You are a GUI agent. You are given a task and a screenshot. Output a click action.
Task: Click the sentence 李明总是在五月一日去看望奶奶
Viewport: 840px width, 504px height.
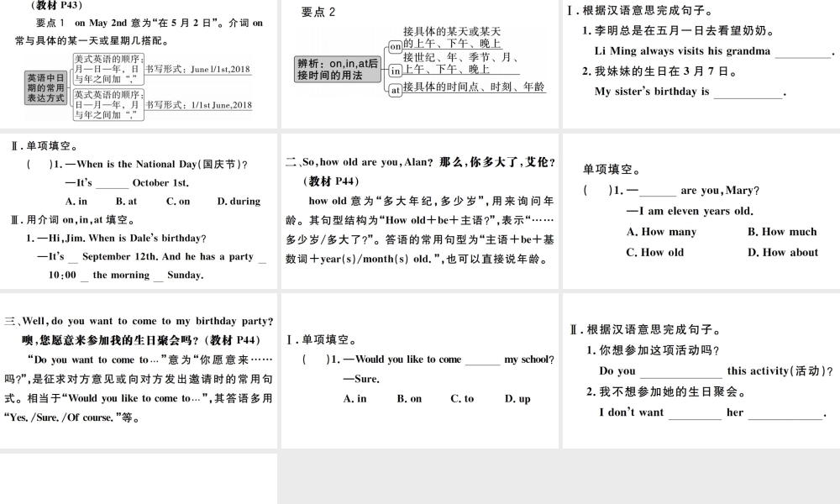coord(680,30)
